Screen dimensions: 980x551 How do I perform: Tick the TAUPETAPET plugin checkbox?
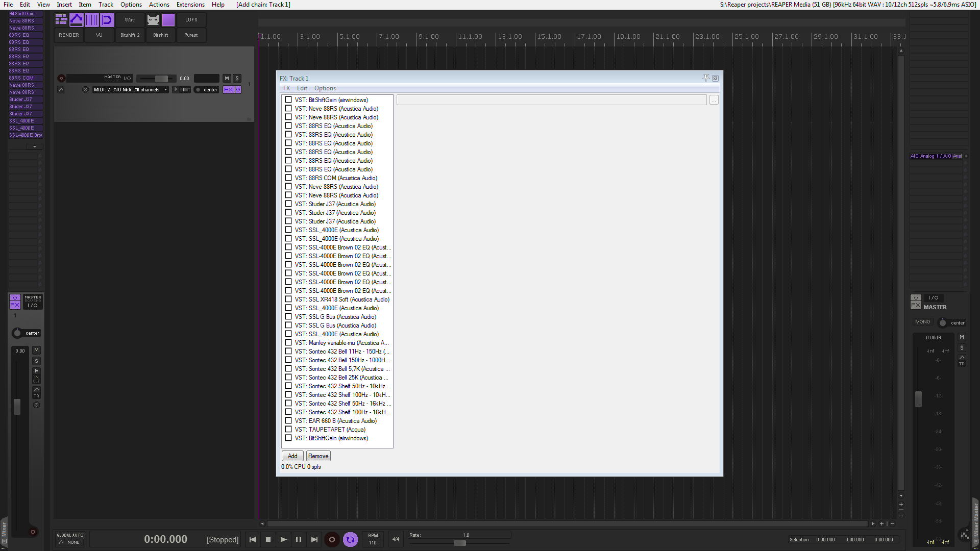[x=288, y=430]
